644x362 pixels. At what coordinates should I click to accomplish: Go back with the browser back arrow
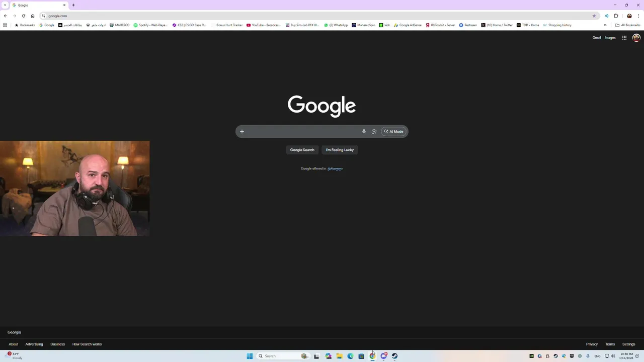[x=5, y=16]
